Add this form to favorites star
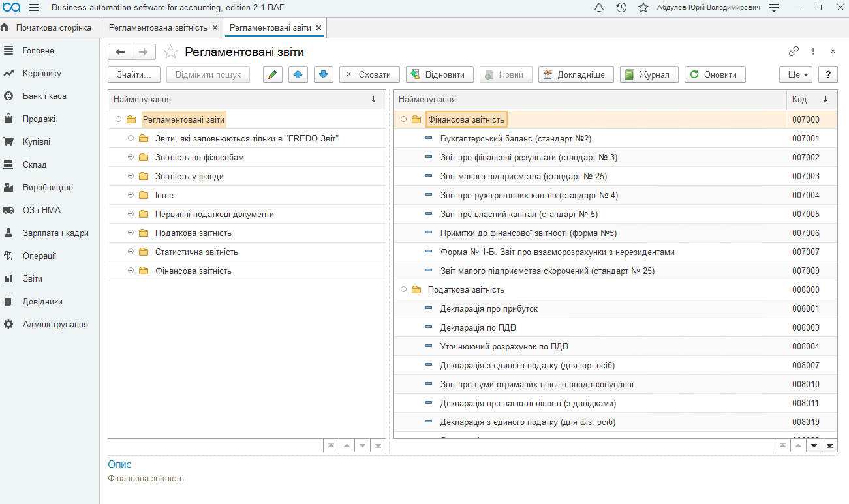This screenshot has width=849, height=504. point(170,52)
